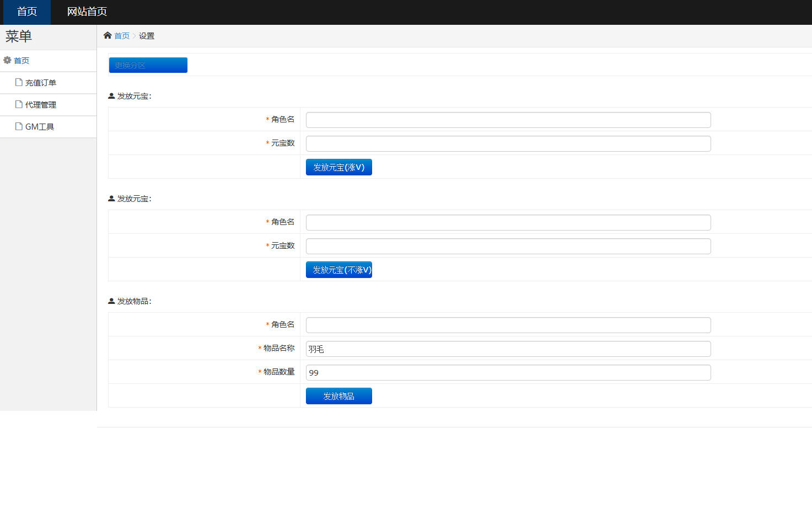Click the user icon beside 发放物品 heading

click(x=111, y=301)
